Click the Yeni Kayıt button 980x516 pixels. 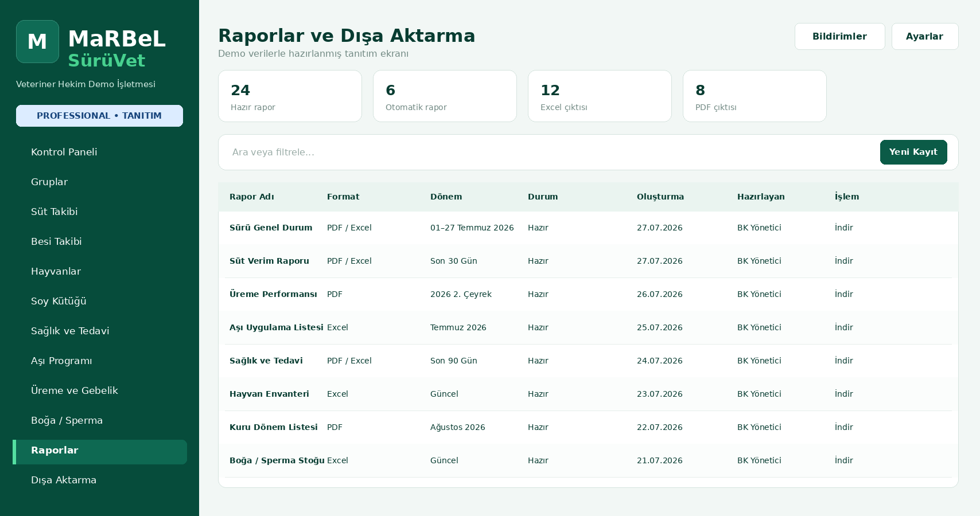(913, 152)
